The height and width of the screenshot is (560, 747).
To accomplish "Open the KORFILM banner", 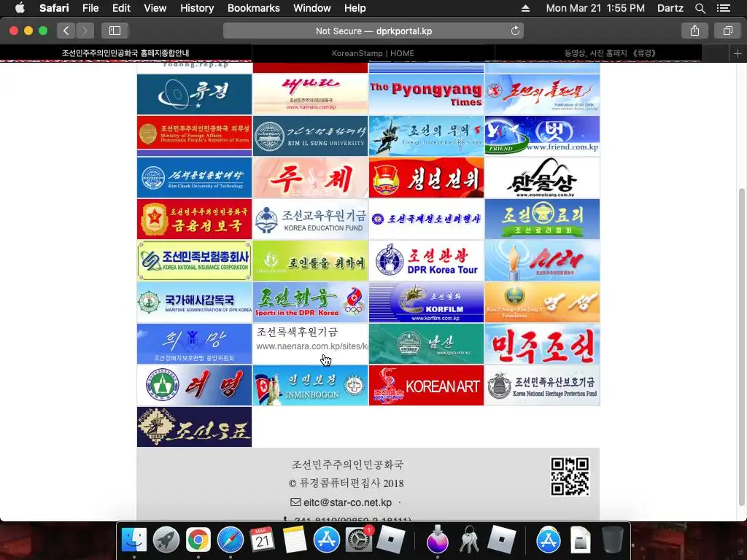I will click(426, 302).
